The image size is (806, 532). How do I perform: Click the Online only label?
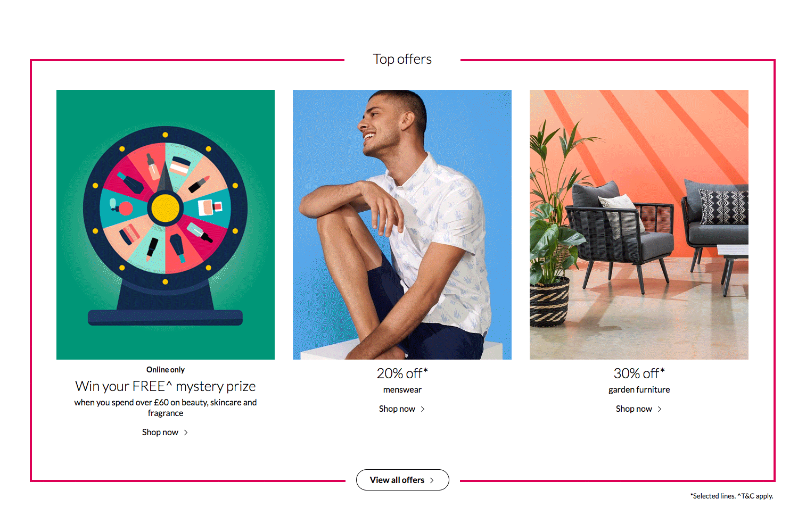[166, 370]
